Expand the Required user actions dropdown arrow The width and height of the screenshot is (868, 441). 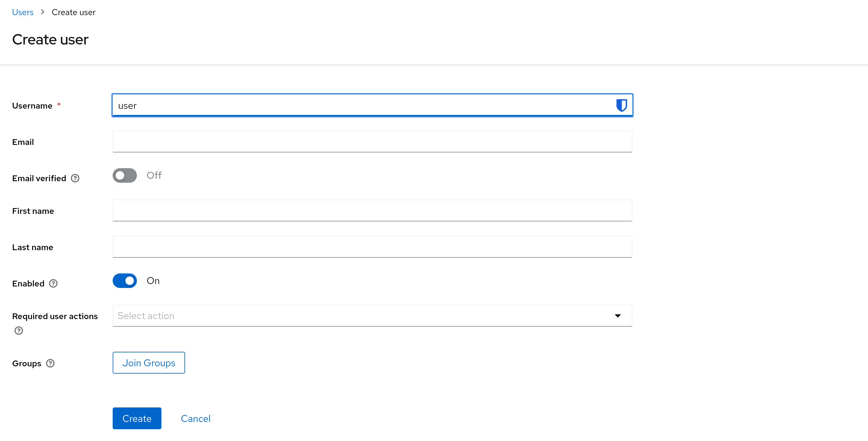pyautogui.click(x=617, y=316)
